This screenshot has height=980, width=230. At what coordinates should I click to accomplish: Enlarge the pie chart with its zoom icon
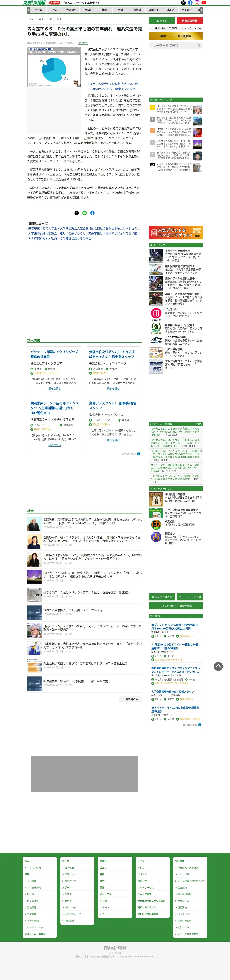79,85
